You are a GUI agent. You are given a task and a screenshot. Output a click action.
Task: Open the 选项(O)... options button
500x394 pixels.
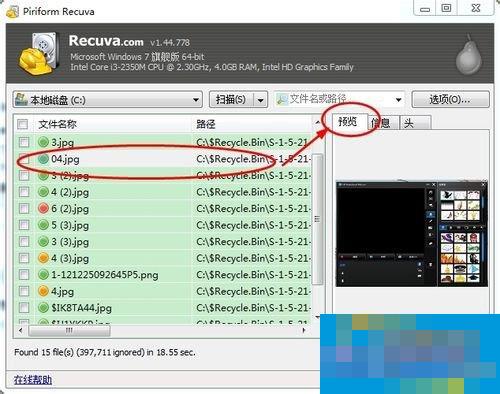(x=450, y=99)
